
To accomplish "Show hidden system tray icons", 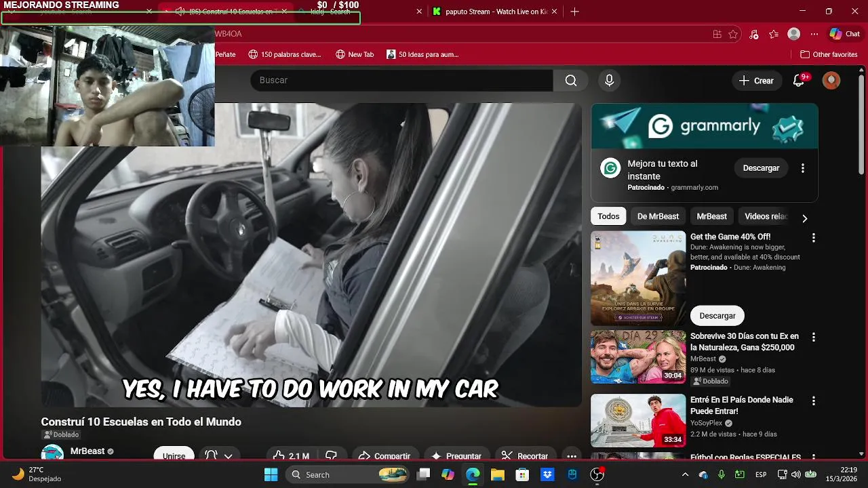I will [685, 474].
